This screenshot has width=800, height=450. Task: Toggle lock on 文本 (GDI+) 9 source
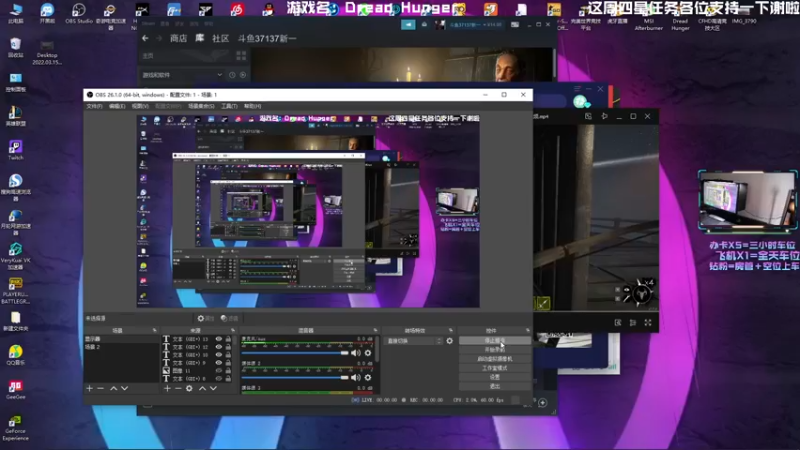coord(228,363)
